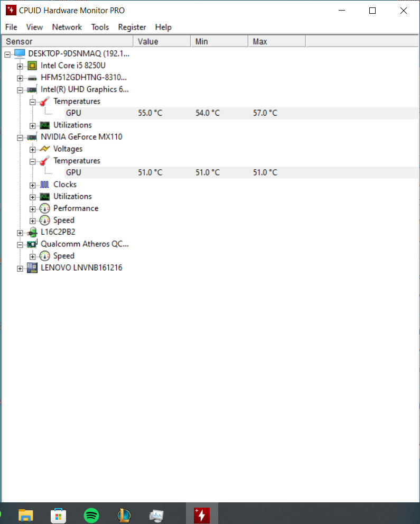Click the Sensor column header
This screenshot has height=524, width=420.
point(68,41)
